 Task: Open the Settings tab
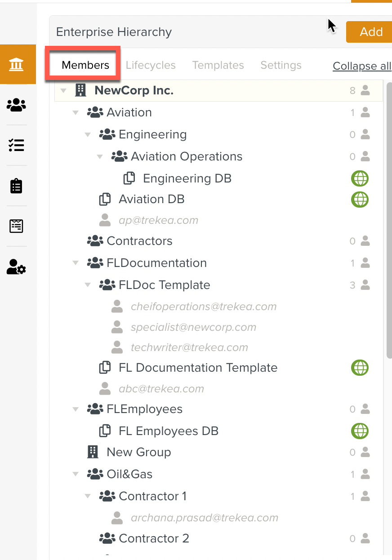(281, 65)
